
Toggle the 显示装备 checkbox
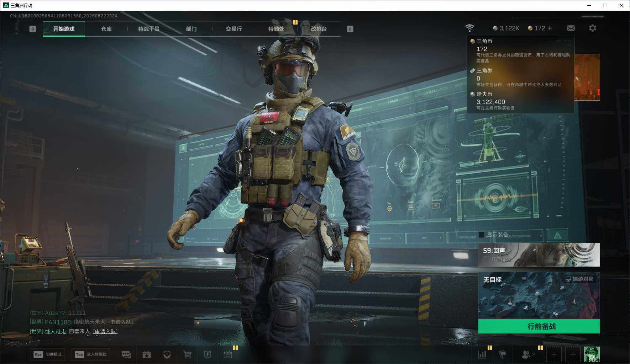tap(482, 235)
